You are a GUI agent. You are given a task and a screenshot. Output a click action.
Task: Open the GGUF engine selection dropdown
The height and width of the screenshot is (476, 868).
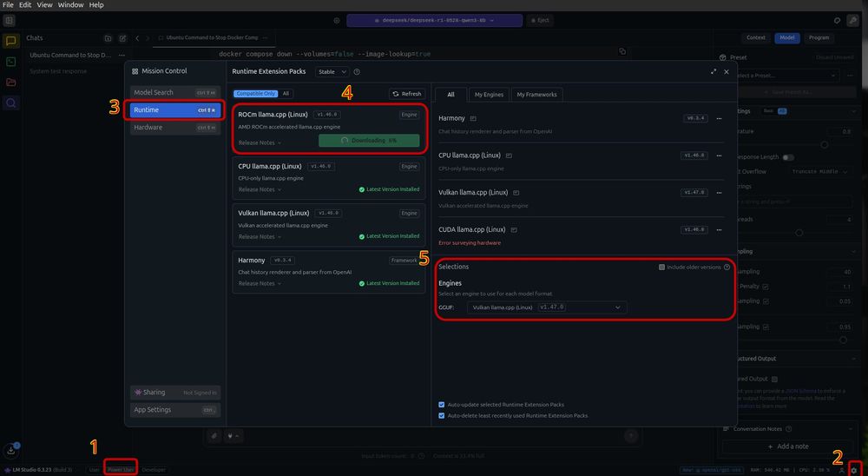pyautogui.click(x=547, y=307)
